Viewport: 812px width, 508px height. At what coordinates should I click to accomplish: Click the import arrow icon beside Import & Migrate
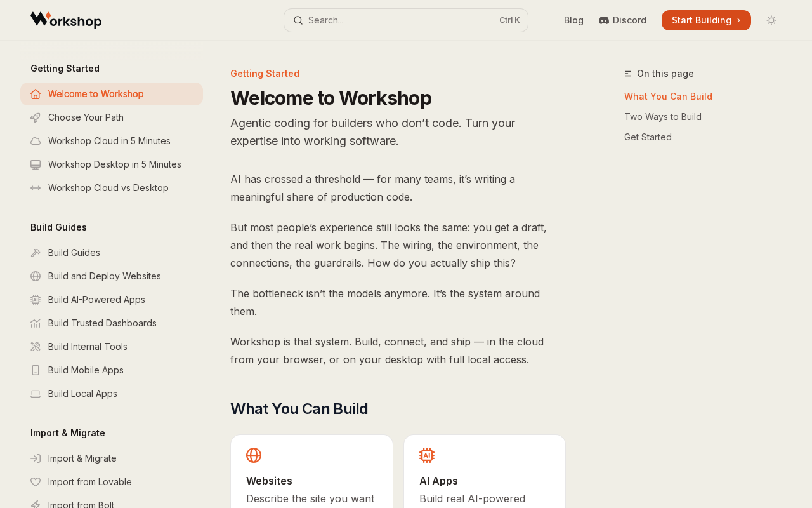(x=36, y=458)
